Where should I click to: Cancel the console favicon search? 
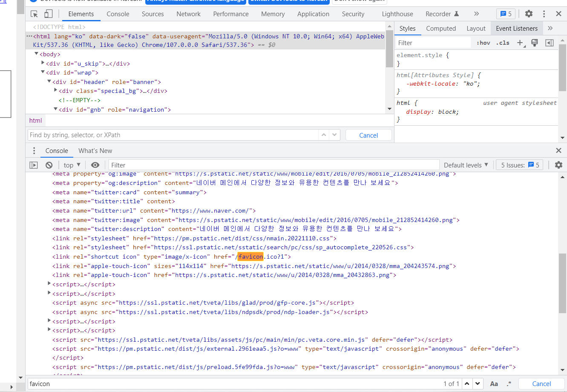tap(541, 383)
